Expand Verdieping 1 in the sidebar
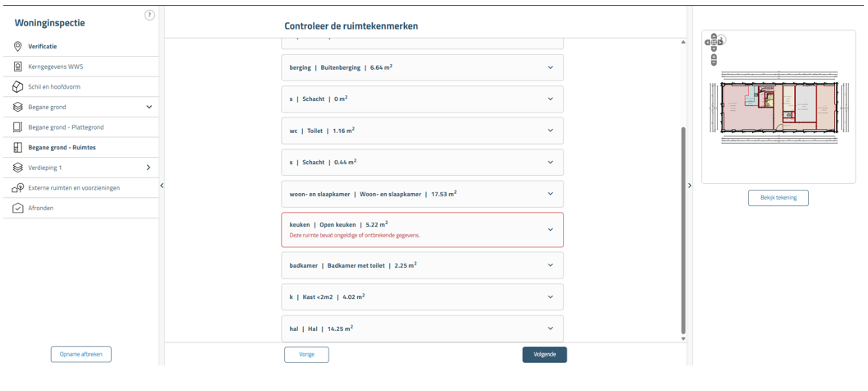This screenshot has width=868, height=391. (149, 168)
